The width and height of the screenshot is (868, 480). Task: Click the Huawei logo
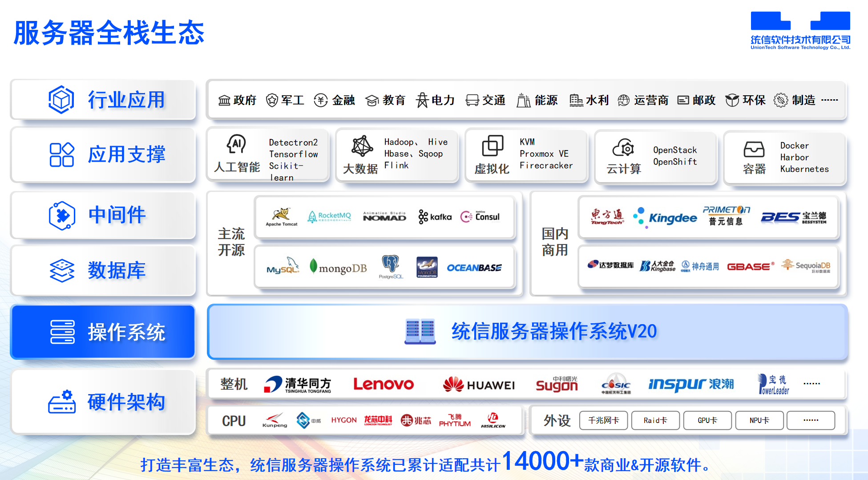479,384
